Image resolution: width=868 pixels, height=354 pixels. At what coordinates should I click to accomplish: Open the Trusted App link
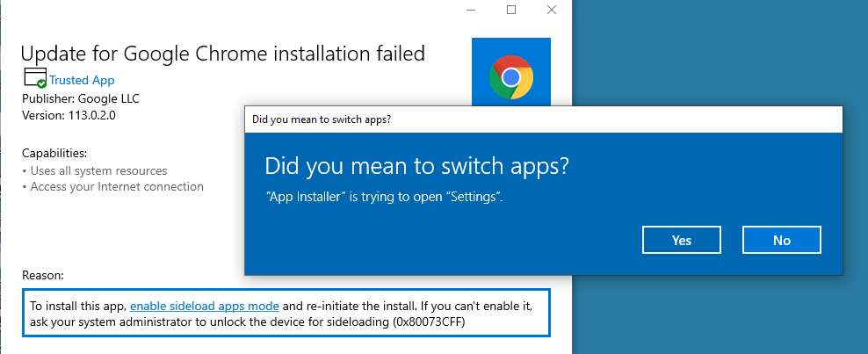82,80
